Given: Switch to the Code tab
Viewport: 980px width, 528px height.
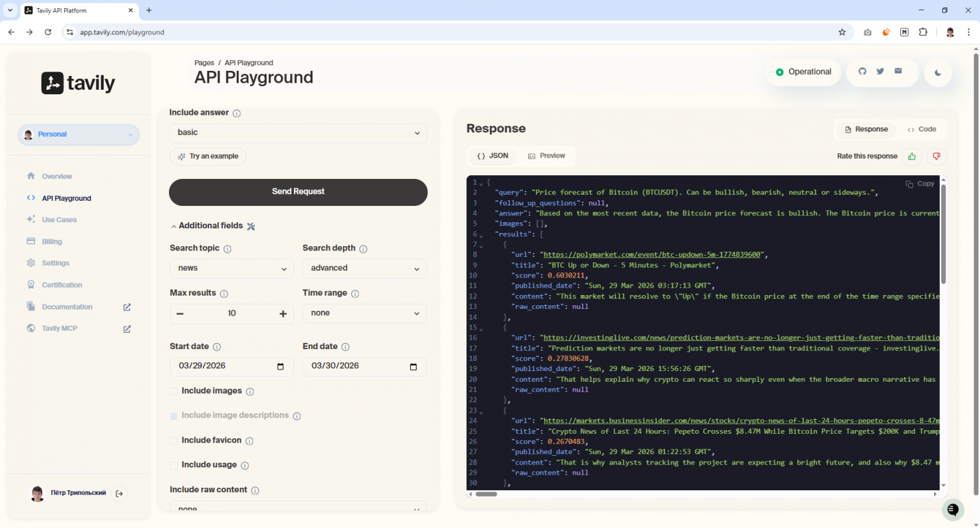Looking at the screenshot, I should coord(922,129).
